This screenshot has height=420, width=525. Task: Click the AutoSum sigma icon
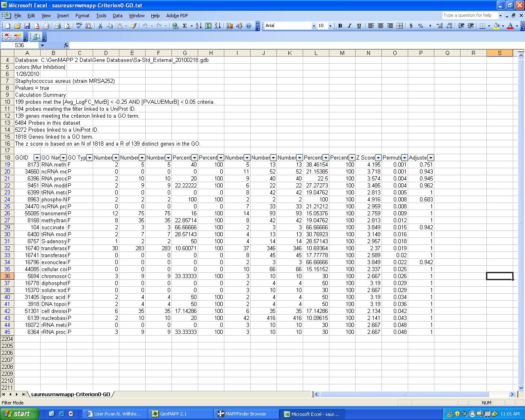click(x=185, y=26)
